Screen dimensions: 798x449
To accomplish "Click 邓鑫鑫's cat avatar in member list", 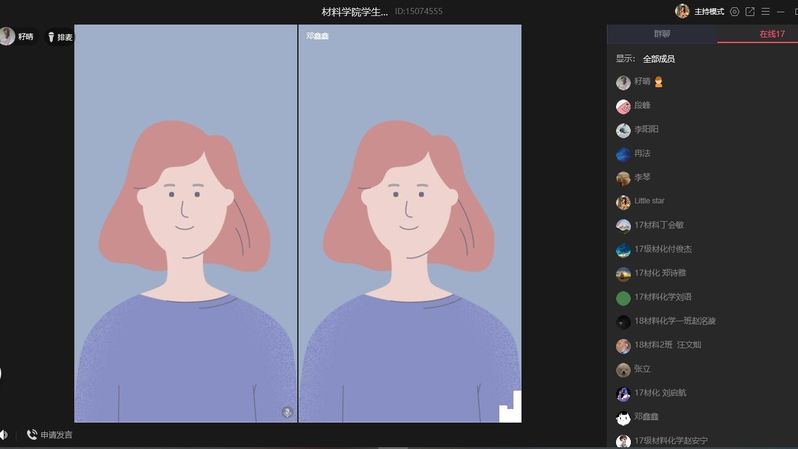I will [623, 417].
